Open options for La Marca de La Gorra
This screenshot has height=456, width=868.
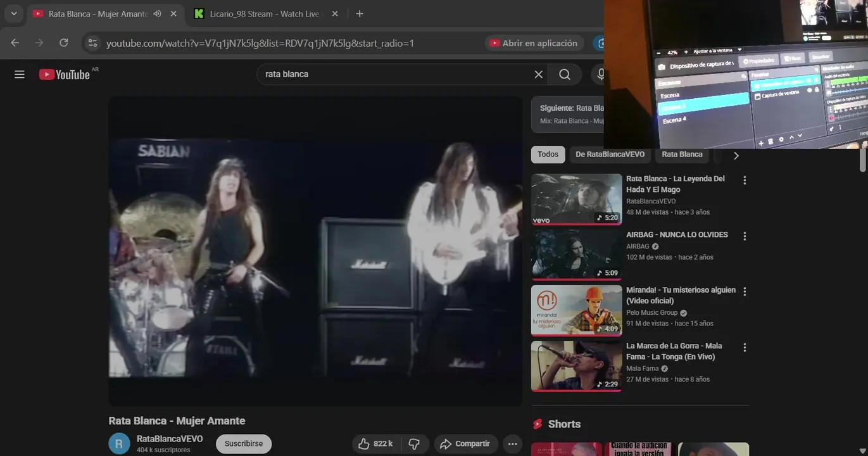coord(745,348)
